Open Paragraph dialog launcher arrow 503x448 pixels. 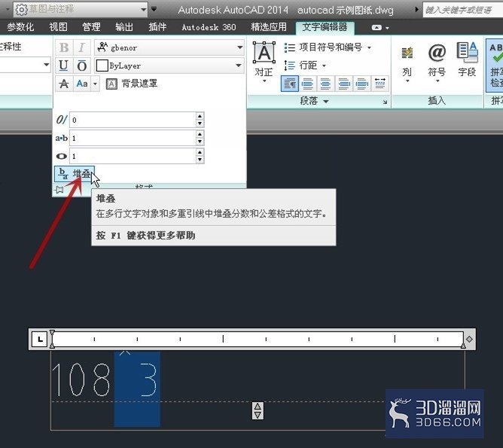click(385, 102)
